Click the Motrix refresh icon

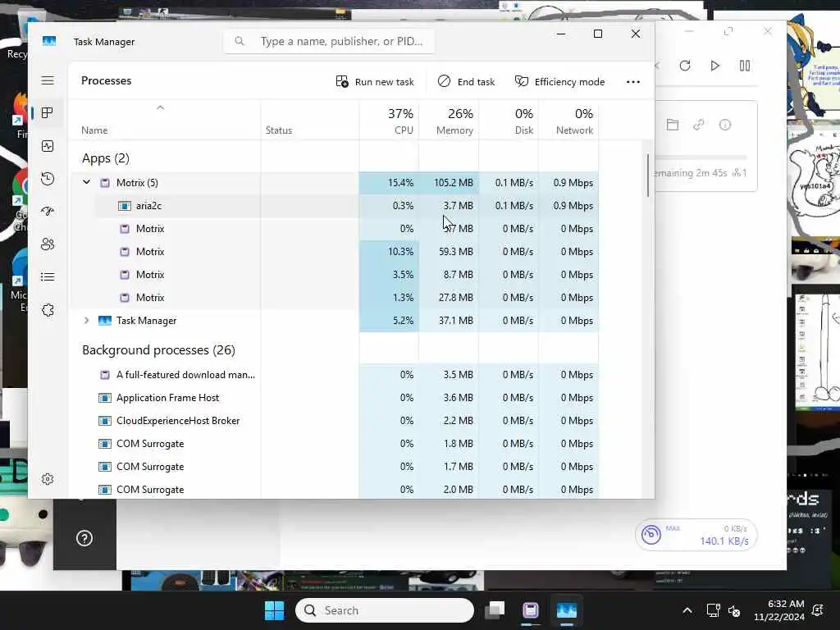[x=685, y=66]
